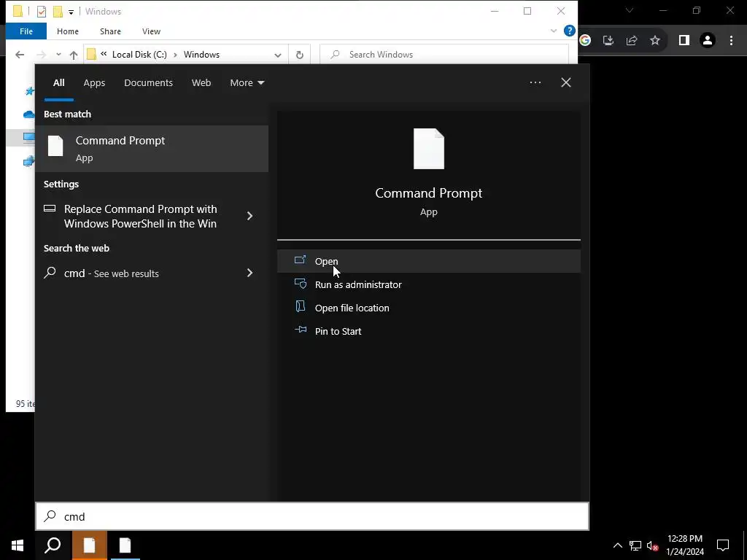Image resolution: width=747 pixels, height=560 pixels.
Task: Click the search box containing cmd
Action: (x=312, y=516)
